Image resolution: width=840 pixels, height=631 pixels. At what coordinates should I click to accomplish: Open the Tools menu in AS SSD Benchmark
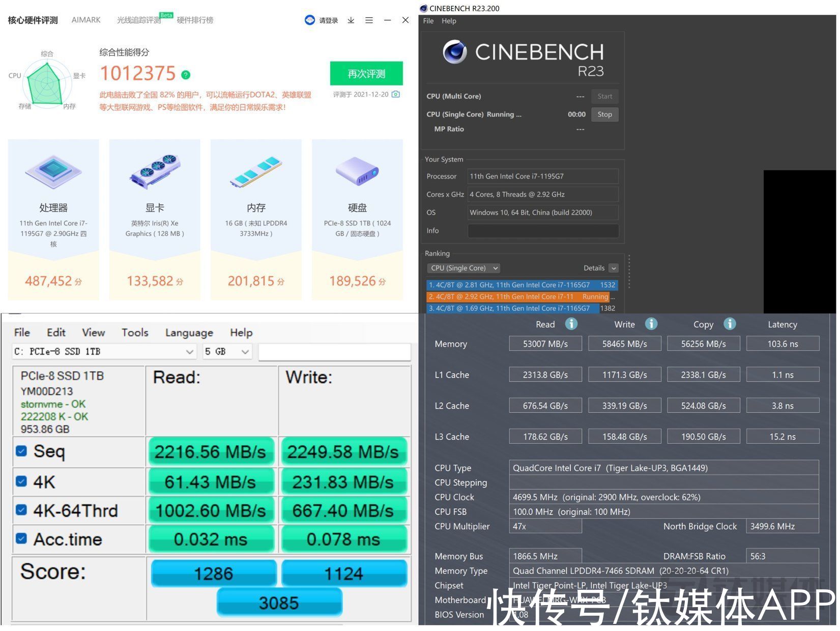pos(135,332)
